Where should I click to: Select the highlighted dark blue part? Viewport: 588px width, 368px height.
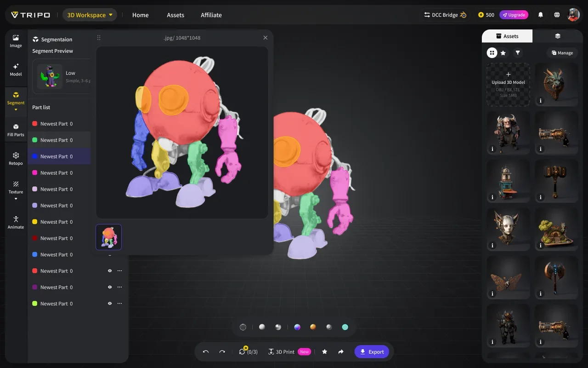pos(59,156)
